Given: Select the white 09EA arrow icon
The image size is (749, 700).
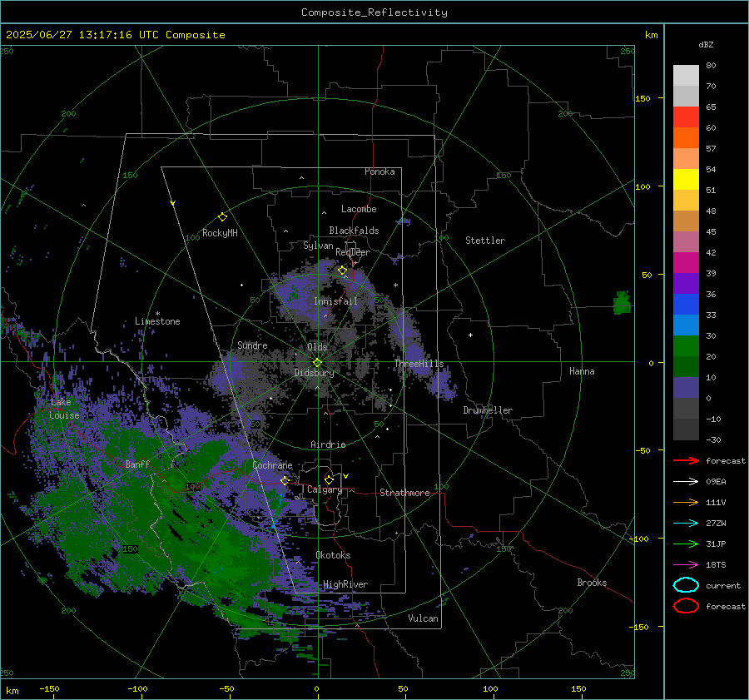Looking at the screenshot, I should (x=686, y=482).
